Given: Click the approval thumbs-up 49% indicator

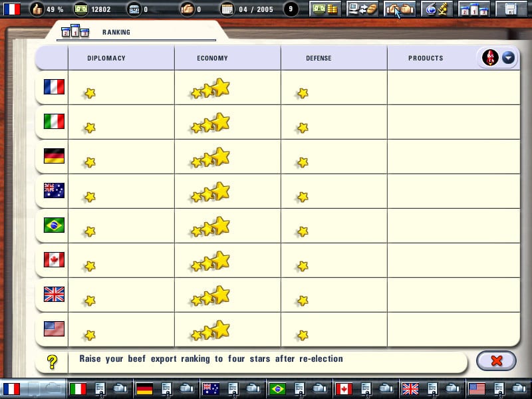Looking at the screenshot, I should tap(47, 9).
